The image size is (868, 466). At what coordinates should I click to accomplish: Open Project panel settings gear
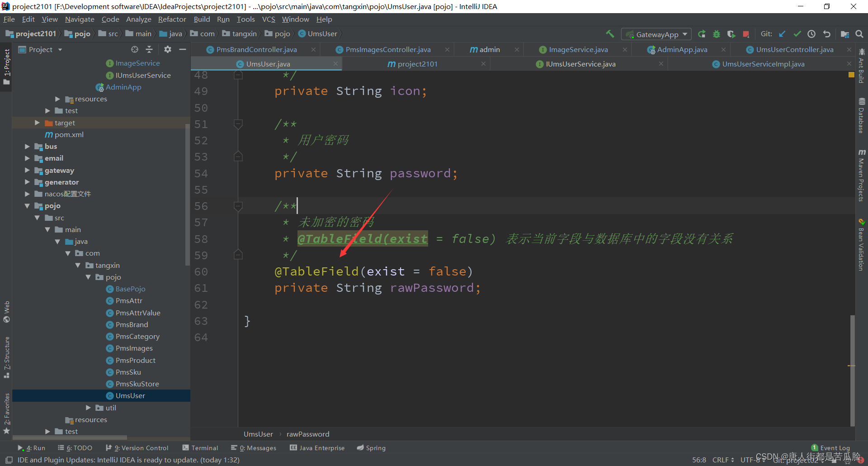pos(168,49)
